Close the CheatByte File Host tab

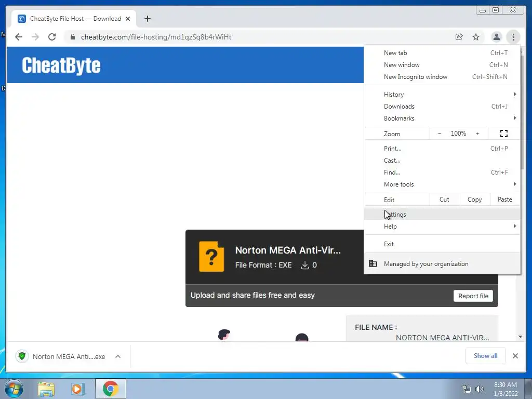(x=128, y=19)
